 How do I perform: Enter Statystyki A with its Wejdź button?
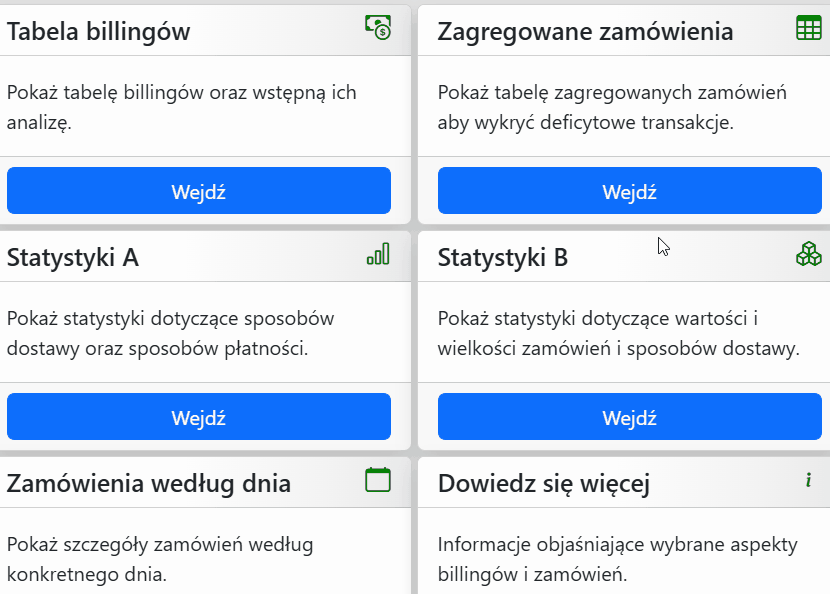198,417
